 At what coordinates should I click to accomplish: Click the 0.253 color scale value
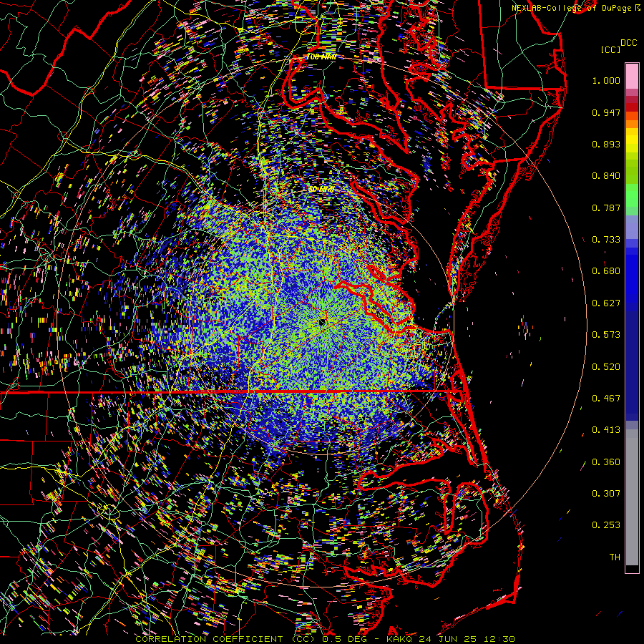606,525
